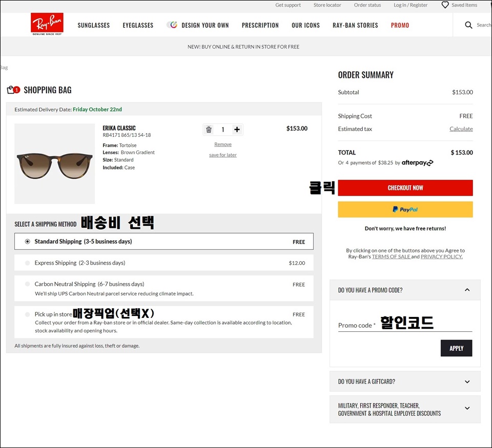Image resolution: width=492 pixels, height=448 pixels.
Task: Click the Store locator link
Action: (x=327, y=5)
